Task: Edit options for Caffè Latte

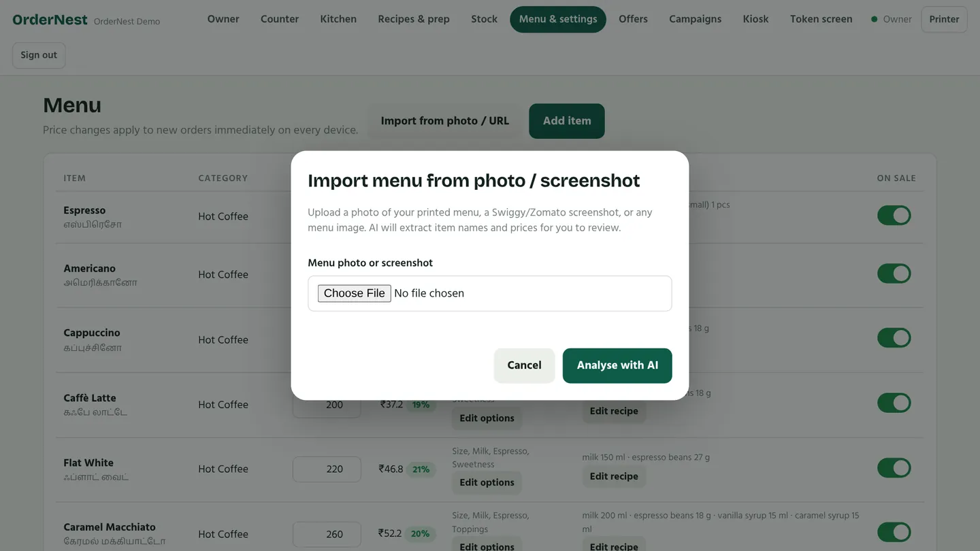Action: click(487, 418)
